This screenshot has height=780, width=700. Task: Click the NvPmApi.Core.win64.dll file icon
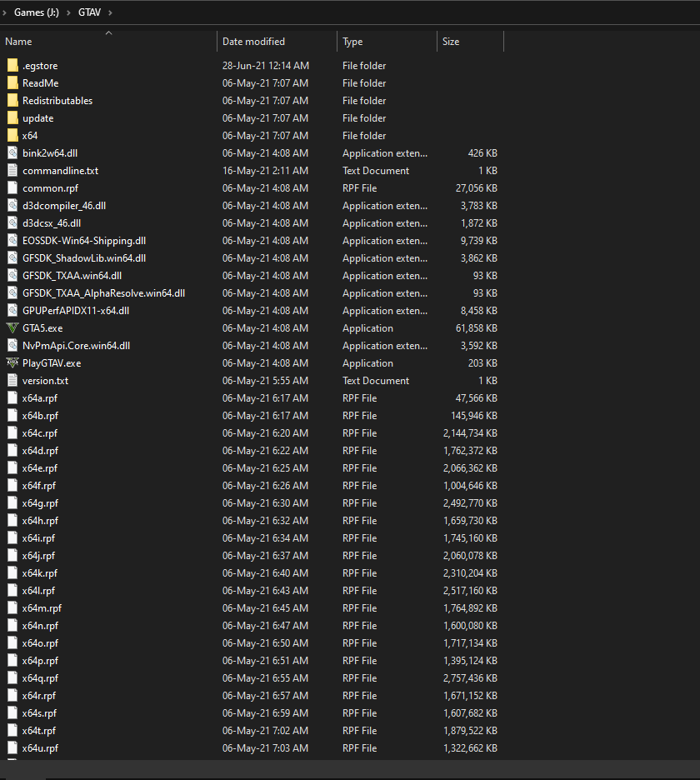coord(13,346)
